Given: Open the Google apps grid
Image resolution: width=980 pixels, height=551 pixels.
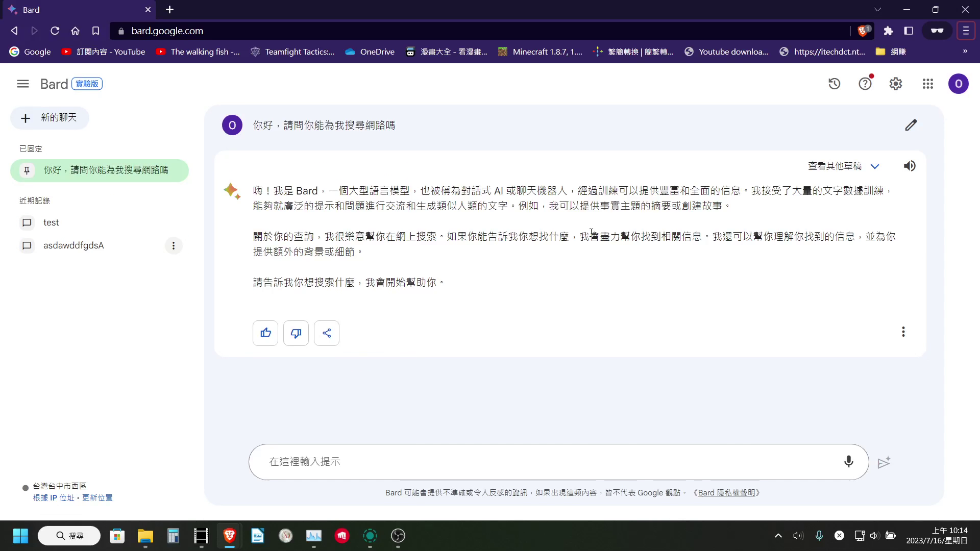Looking at the screenshot, I should pos(928,84).
